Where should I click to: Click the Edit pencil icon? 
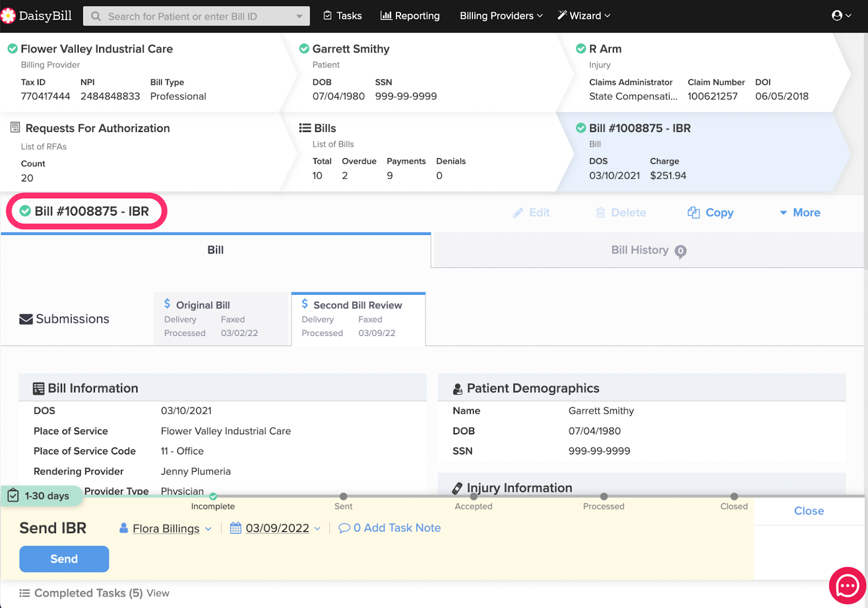point(518,213)
